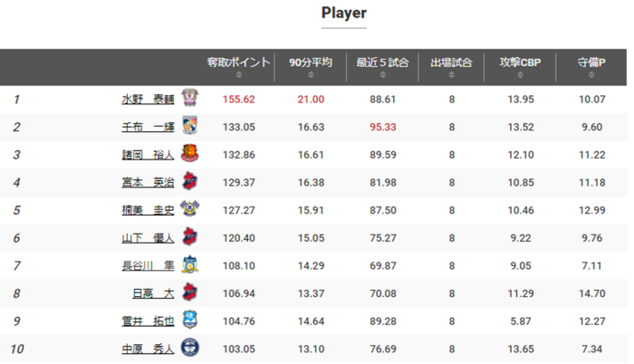Sort table by 最近5試合 column

coord(382,67)
